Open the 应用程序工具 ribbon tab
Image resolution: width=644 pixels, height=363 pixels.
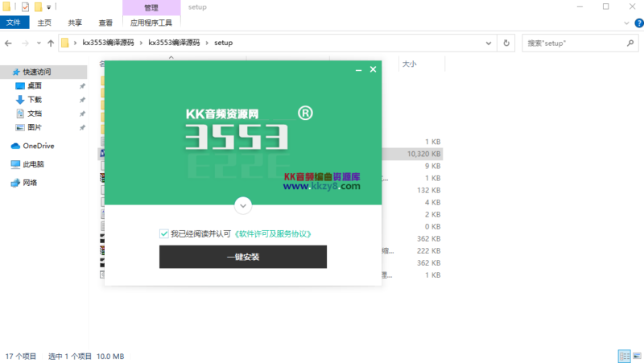click(x=151, y=23)
